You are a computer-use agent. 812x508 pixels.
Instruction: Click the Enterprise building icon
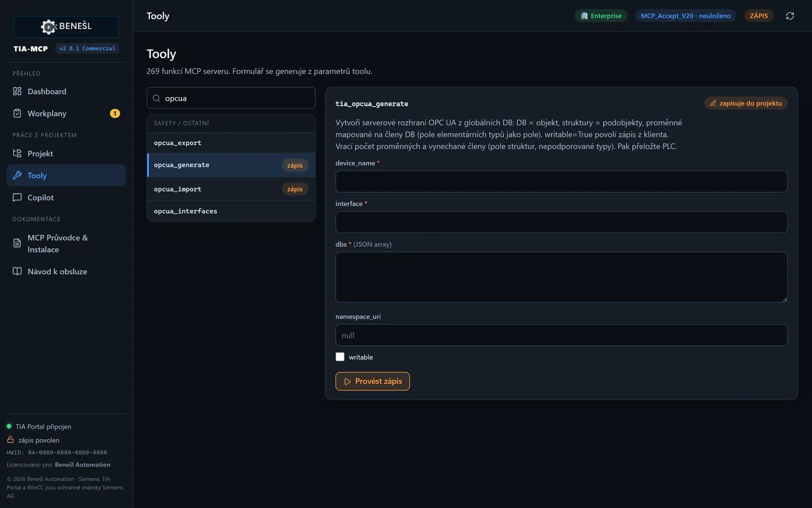pyautogui.click(x=584, y=16)
